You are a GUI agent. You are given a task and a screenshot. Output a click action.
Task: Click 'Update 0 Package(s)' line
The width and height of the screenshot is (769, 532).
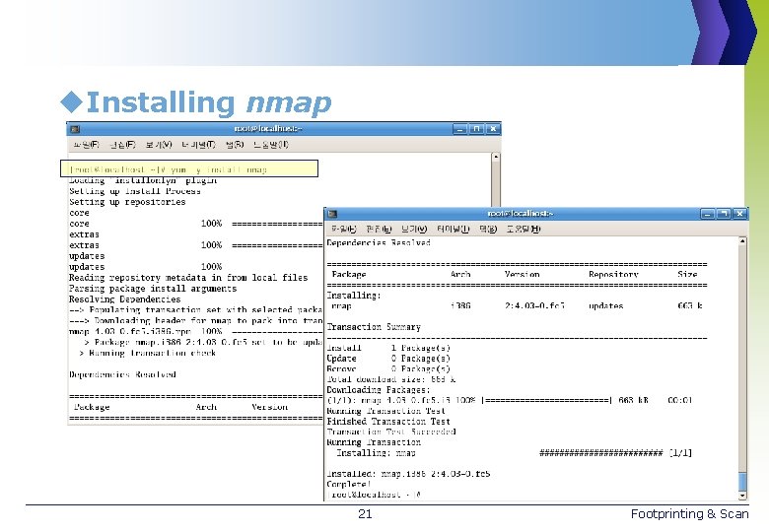(x=388, y=359)
